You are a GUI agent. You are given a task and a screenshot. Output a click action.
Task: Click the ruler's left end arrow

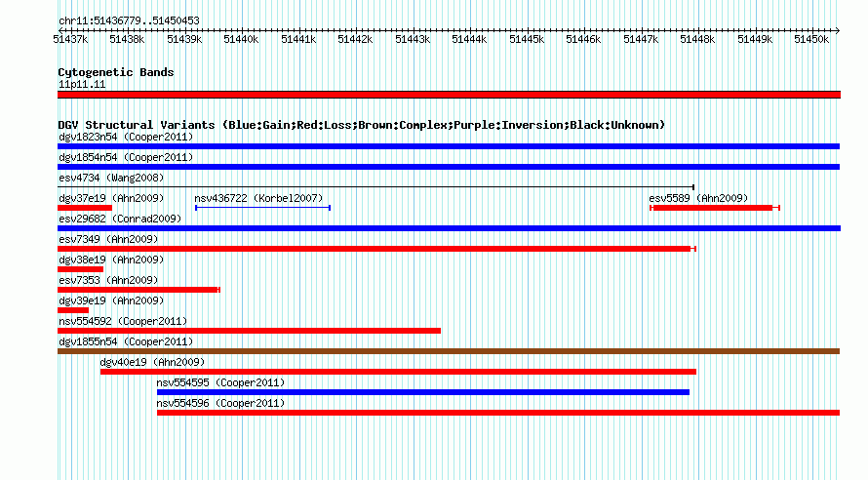point(60,30)
